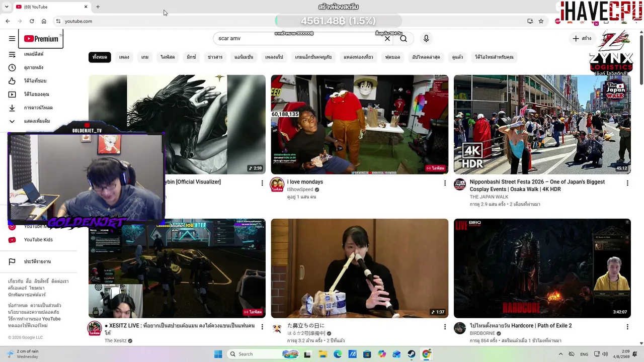The width and height of the screenshot is (644, 362).
Task: Open the Windows Start menu
Action: click(218, 354)
